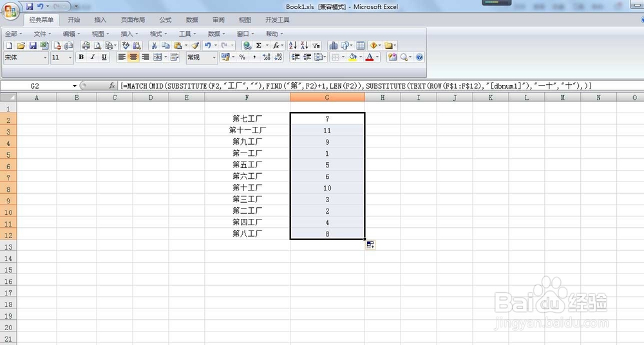Select row 13 header
This screenshot has width=644, height=345.
tap(8, 247)
